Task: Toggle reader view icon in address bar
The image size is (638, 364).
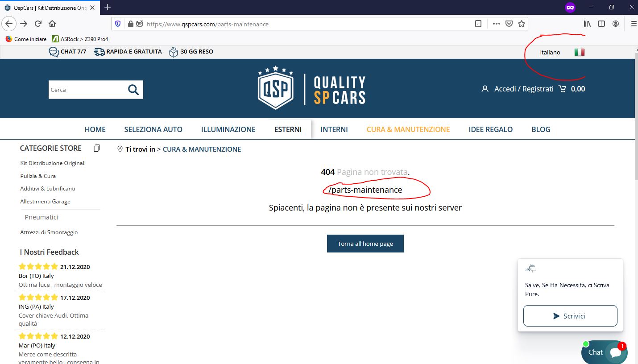Action: [478, 24]
